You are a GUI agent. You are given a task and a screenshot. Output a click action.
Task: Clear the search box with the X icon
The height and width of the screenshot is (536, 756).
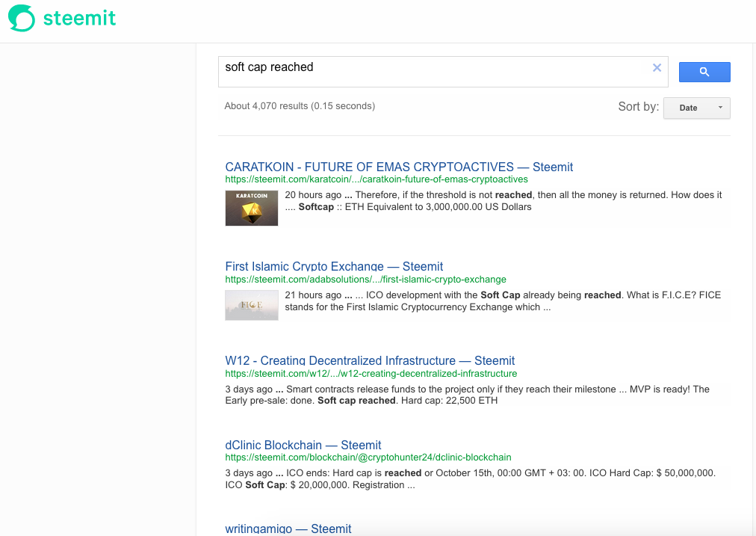[x=657, y=68]
